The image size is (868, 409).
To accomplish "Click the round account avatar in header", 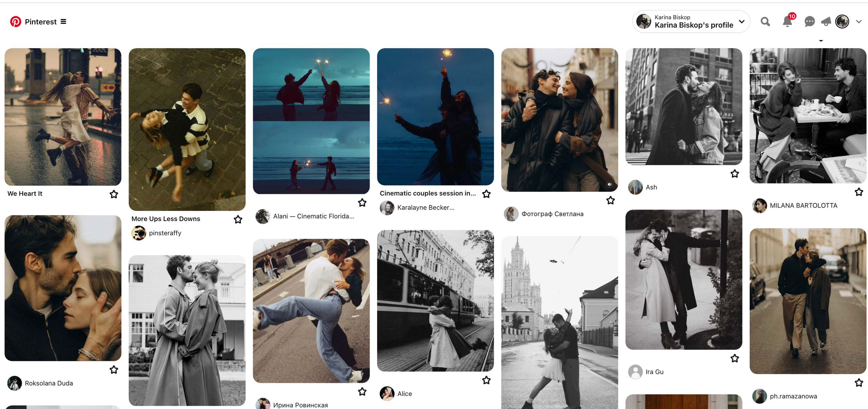I will click(842, 22).
